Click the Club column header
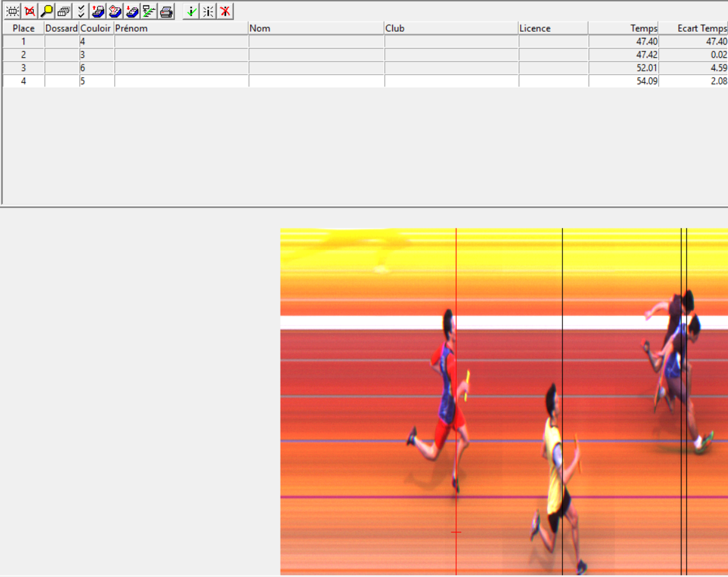 (x=451, y=29)
